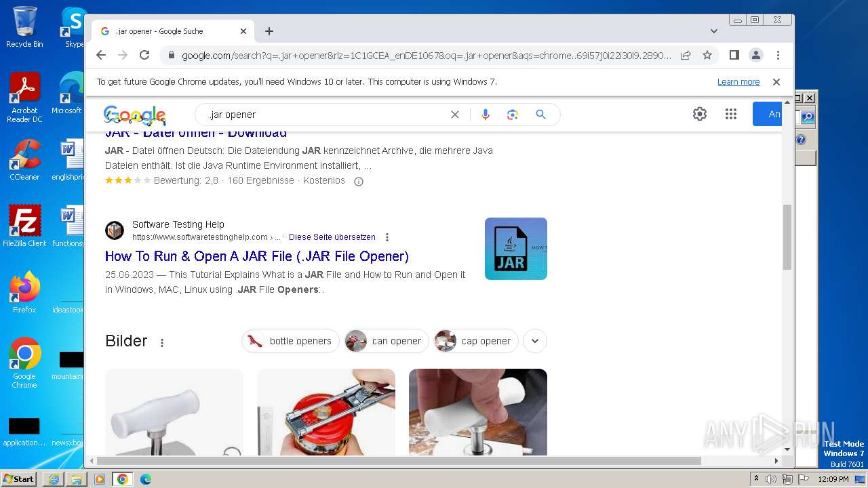Open the 'Learn more' link
The width and height of the screenshot is (868, 488).
pos(738,82)
